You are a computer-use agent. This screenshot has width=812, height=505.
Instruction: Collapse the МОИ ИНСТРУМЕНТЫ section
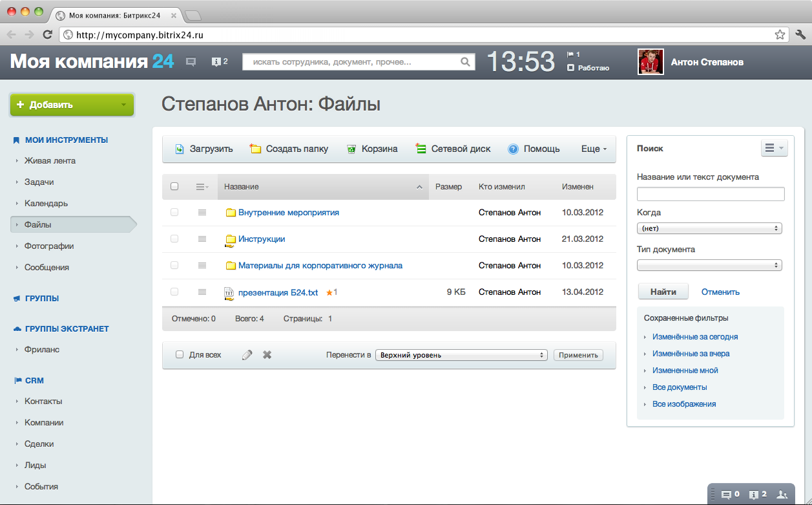pos(66,140)
